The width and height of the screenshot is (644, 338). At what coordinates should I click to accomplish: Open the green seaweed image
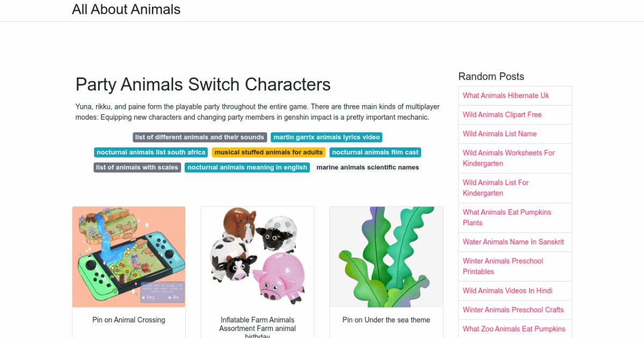point(386,256)
